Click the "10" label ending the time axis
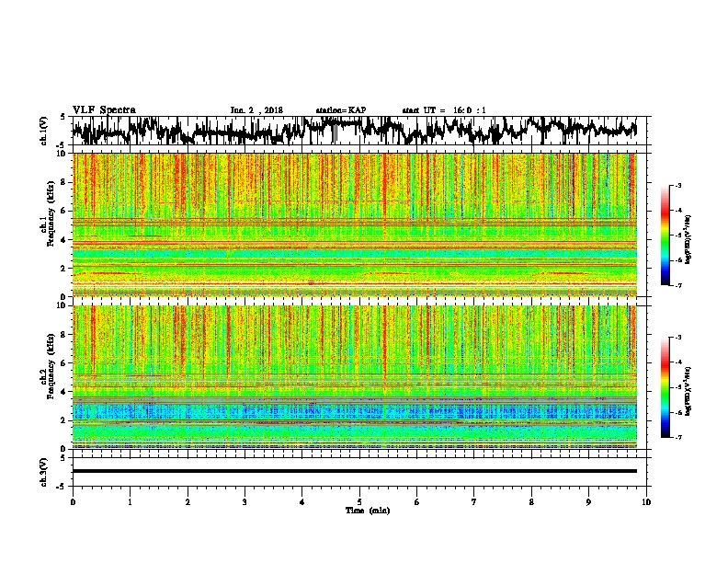Image resolution: width=728 pixels, height=563 pixels. pyautogui.click(x=646, y=502)
